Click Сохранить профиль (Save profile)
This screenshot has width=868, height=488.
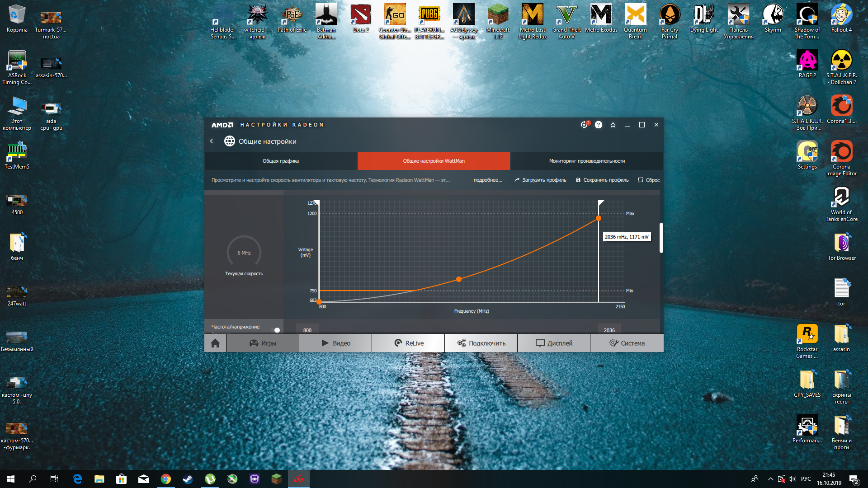coord(602,180)
